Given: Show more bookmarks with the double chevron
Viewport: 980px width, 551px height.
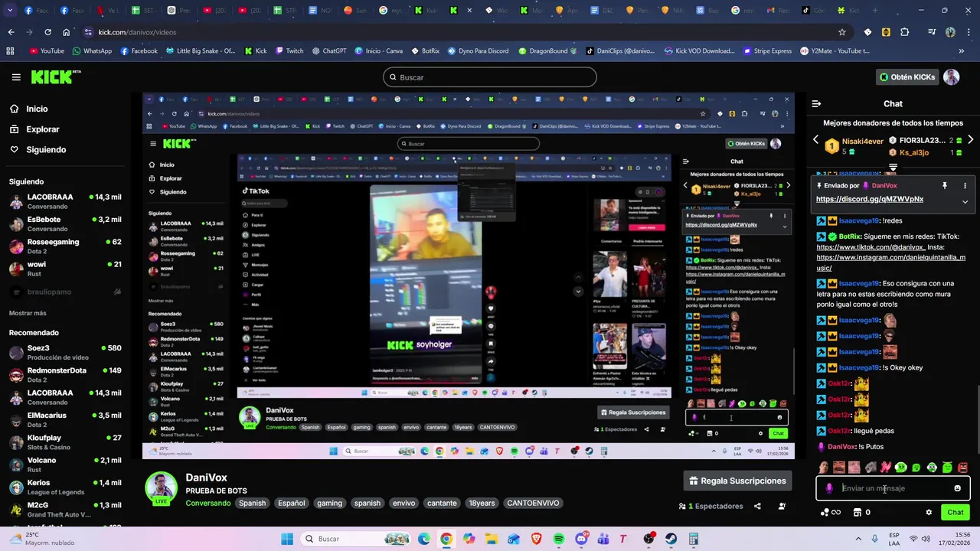Looking at the screenshot, I should click(961, 51).
